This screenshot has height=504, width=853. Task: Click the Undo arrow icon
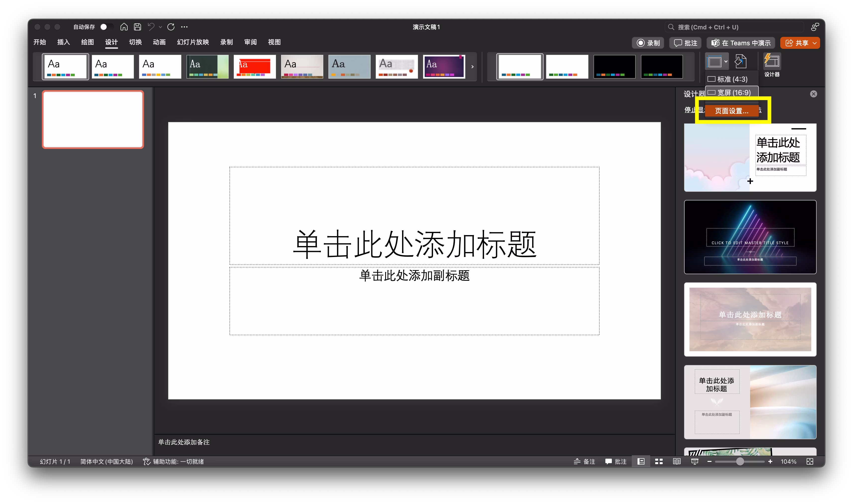151,27
